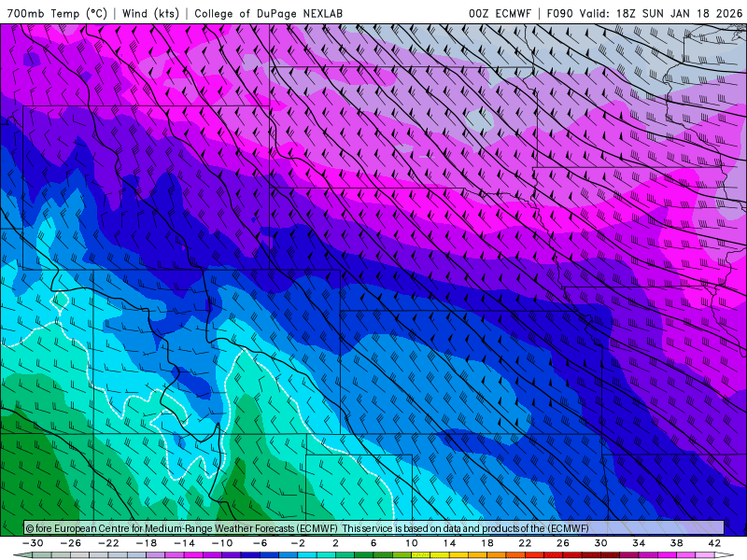The image size is (747, 560).
Task: Click the '34' color scale label
Action: (639, 543)
